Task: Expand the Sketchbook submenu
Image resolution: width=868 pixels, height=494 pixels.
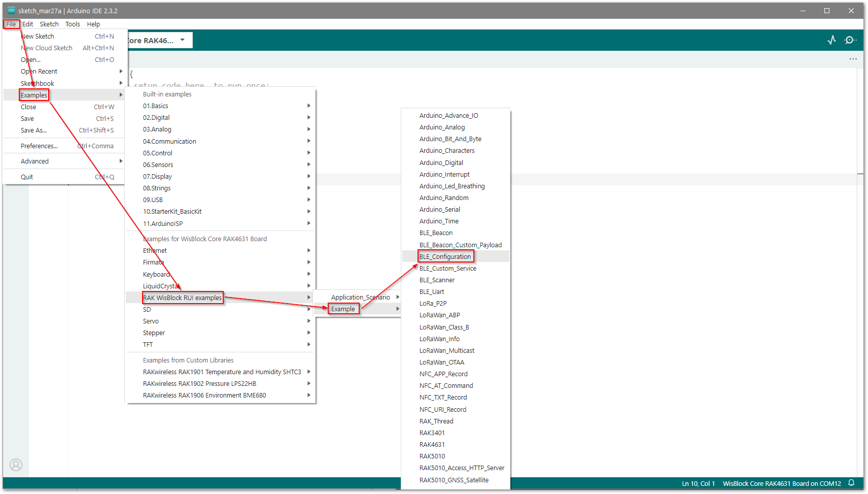Action: click(x=63, y=83)
